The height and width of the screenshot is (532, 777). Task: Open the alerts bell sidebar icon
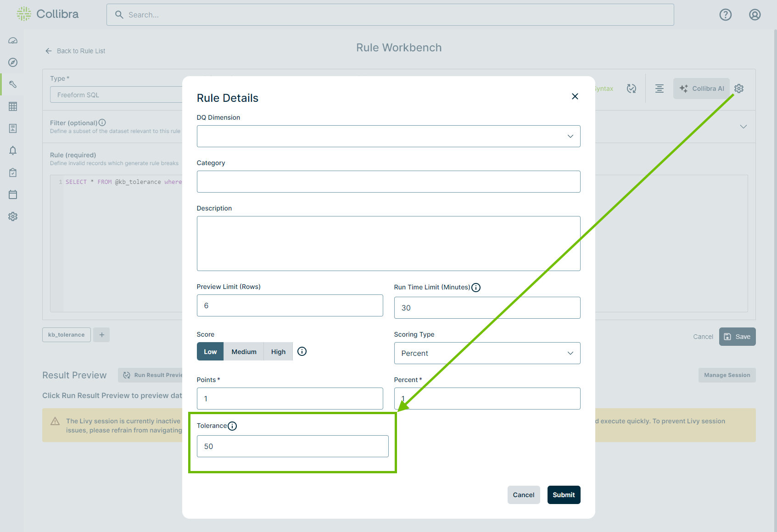pyautogui.click(x=13, y=150)
